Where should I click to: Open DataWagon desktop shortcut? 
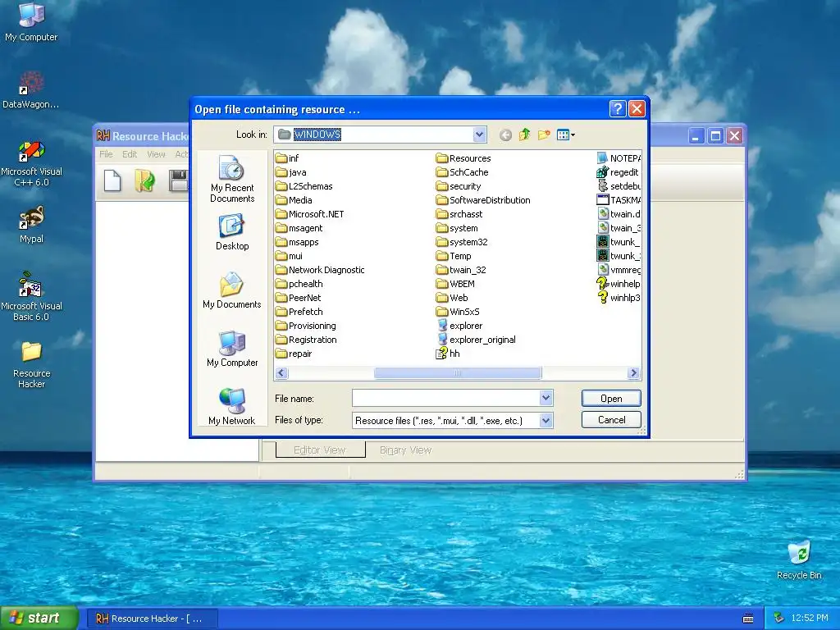[31, 90]
